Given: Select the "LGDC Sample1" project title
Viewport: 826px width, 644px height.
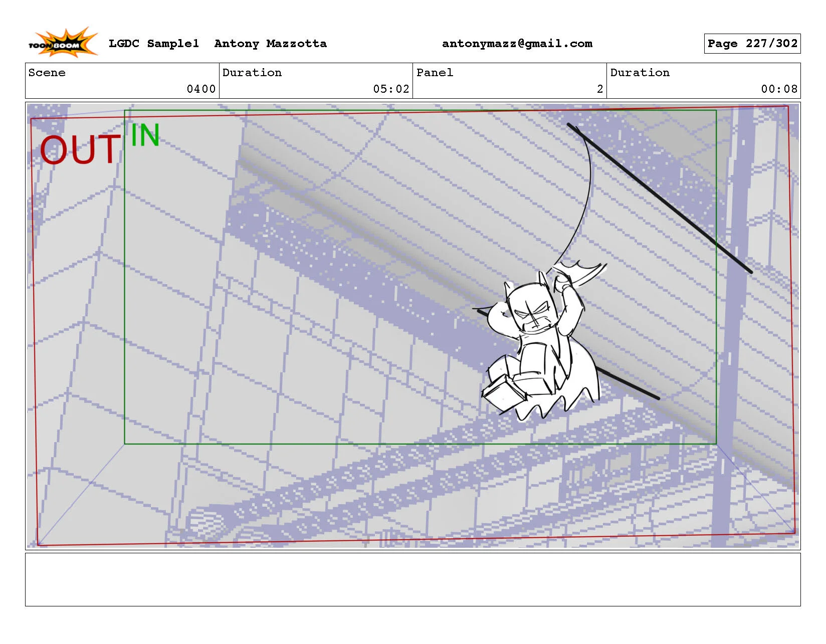Looking at the screenshot, I should [153, 44].
